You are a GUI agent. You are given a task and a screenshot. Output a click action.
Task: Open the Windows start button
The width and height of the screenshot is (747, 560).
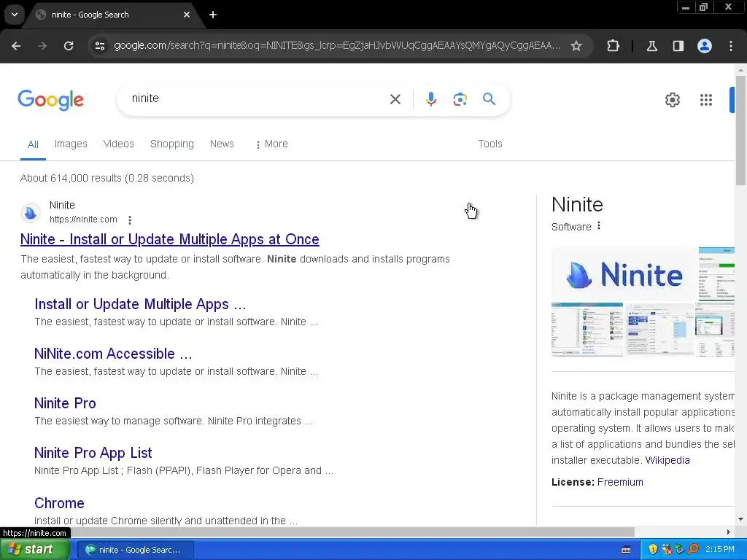(34, 550)
